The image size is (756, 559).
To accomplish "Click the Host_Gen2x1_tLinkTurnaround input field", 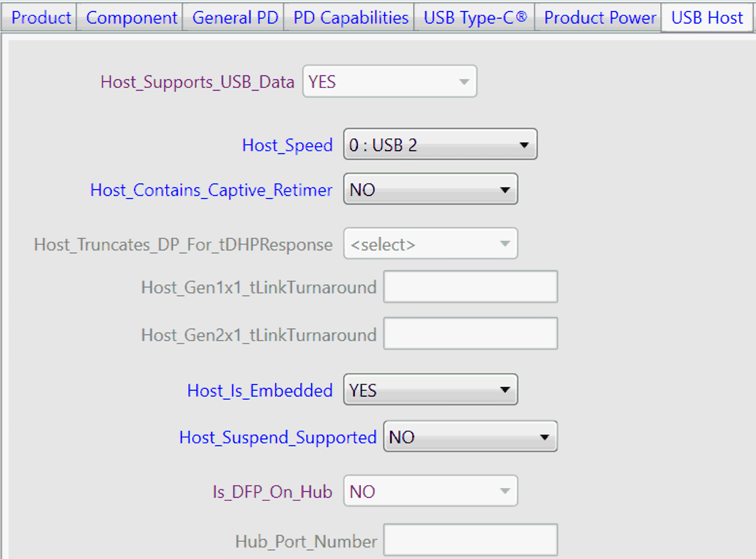I will [470, 333].
